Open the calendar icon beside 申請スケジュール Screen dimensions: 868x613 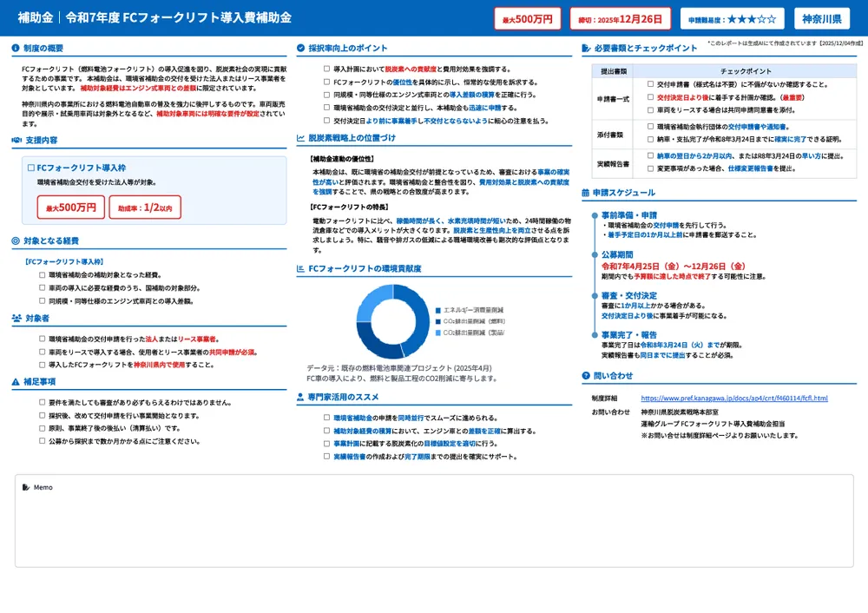pos(584,191)
